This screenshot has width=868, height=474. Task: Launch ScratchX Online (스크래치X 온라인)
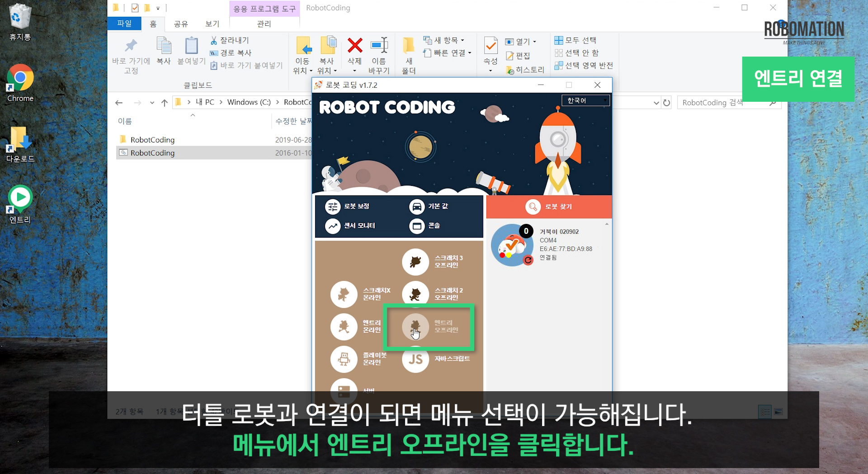[361, 294]
